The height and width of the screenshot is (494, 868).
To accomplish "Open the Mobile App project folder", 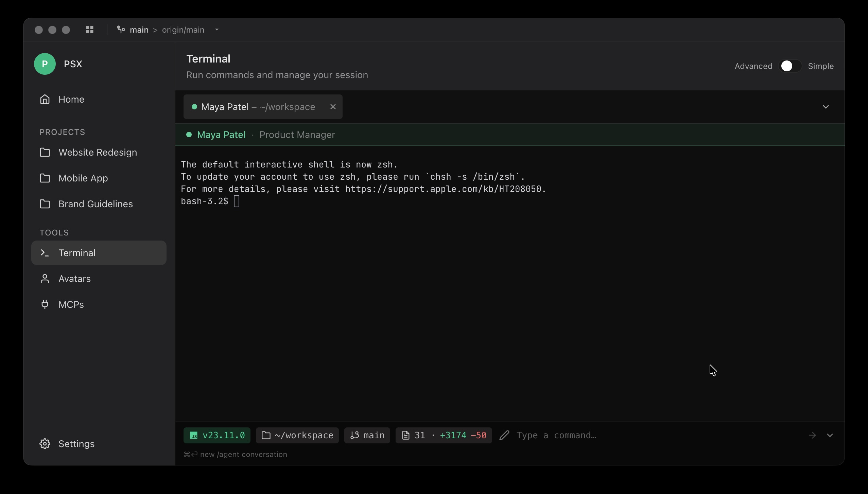I will (83, 178).
